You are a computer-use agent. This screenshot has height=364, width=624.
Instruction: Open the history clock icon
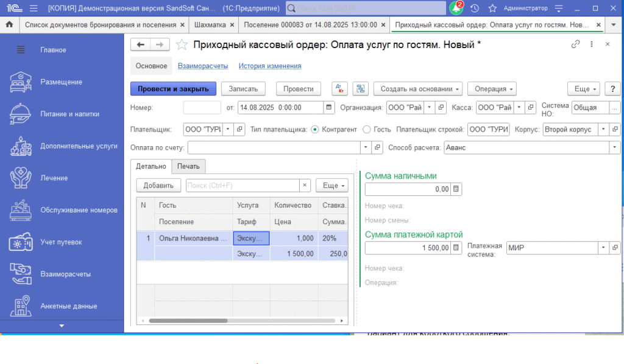tap(475, 9)
